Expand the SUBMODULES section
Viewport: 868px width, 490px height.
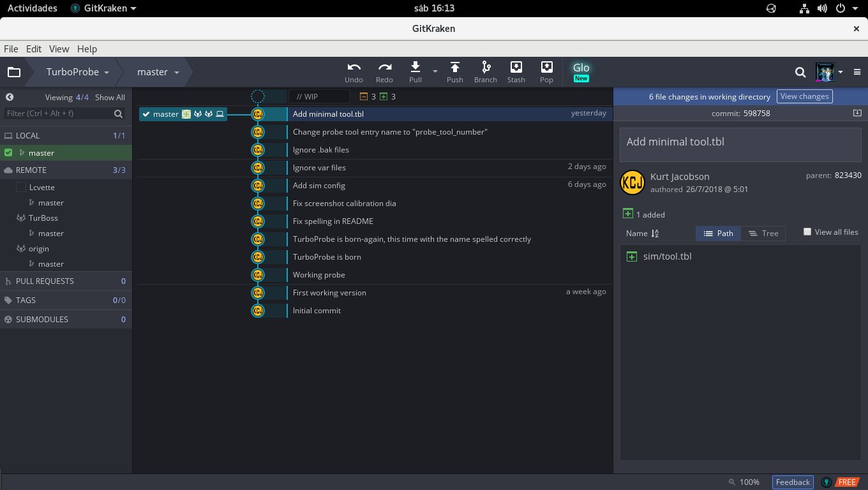(x=66, y=319)
